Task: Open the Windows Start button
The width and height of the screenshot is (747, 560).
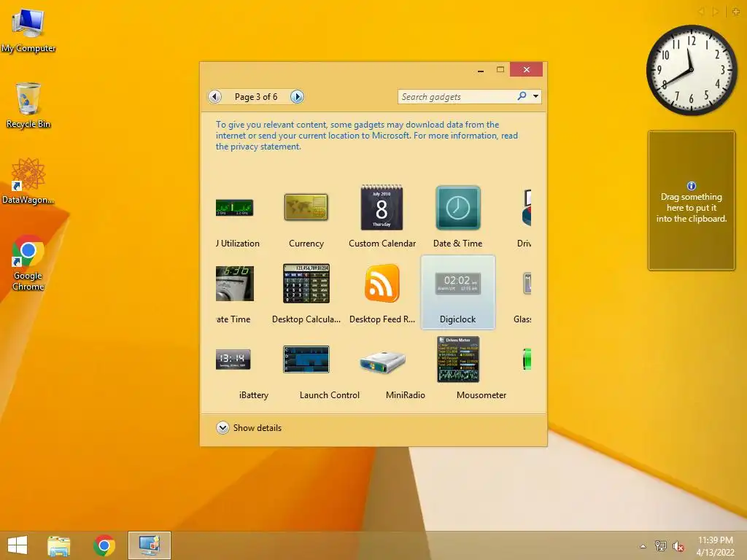Action: [x=18, y=545]
